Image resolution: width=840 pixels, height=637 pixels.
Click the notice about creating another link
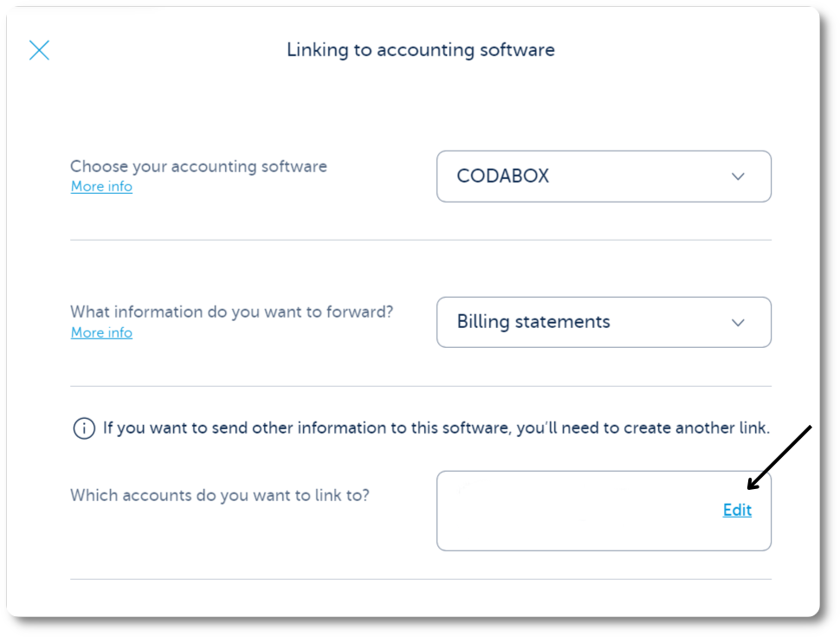point(436,428)
